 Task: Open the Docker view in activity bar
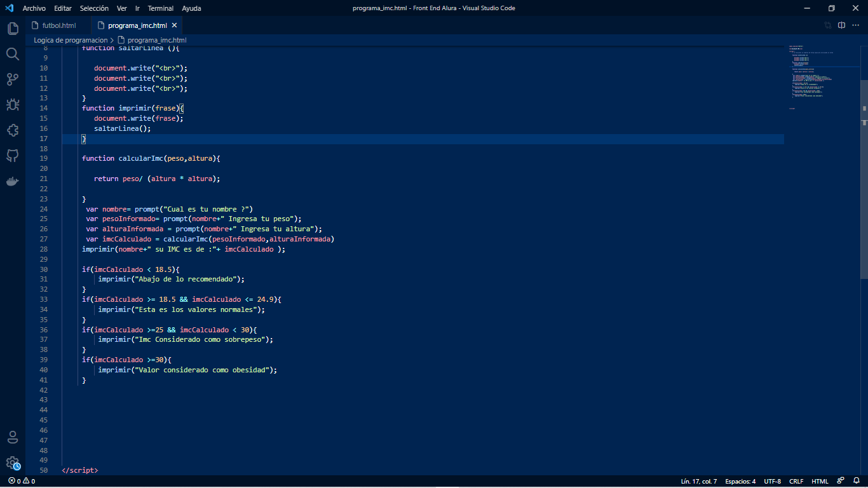click(x=13, y=181)
